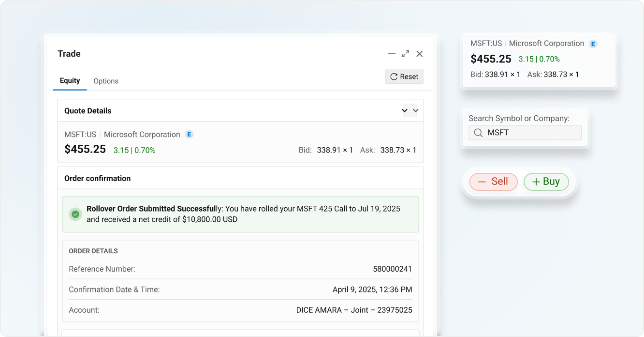Viewport: 644px width, 337px height.
Task: Click the E badge in Quote Details
Action: [189, 135]
